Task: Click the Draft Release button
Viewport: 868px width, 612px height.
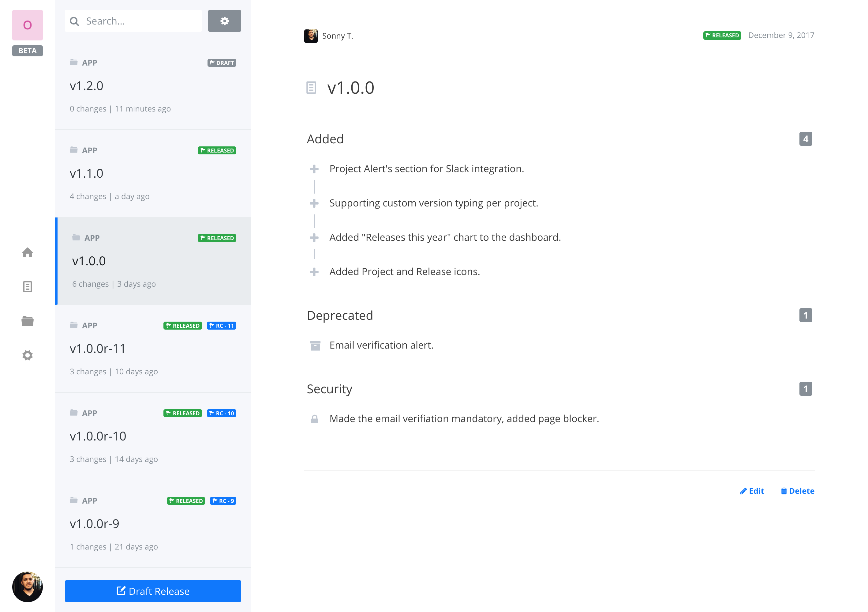Action: tap(153, 591)
